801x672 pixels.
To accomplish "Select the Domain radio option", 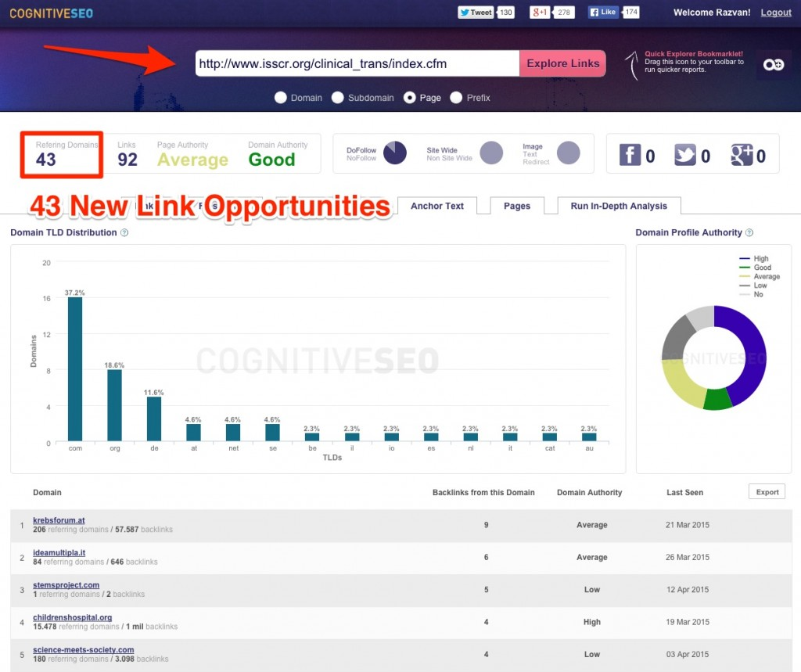I will [x=281, y=98].
